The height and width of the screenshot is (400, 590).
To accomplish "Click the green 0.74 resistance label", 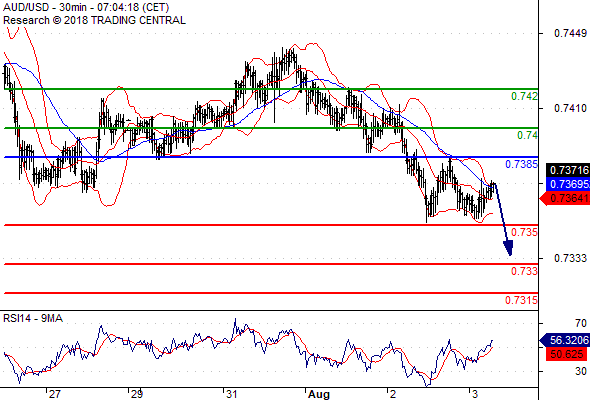I will coord(527,135).
